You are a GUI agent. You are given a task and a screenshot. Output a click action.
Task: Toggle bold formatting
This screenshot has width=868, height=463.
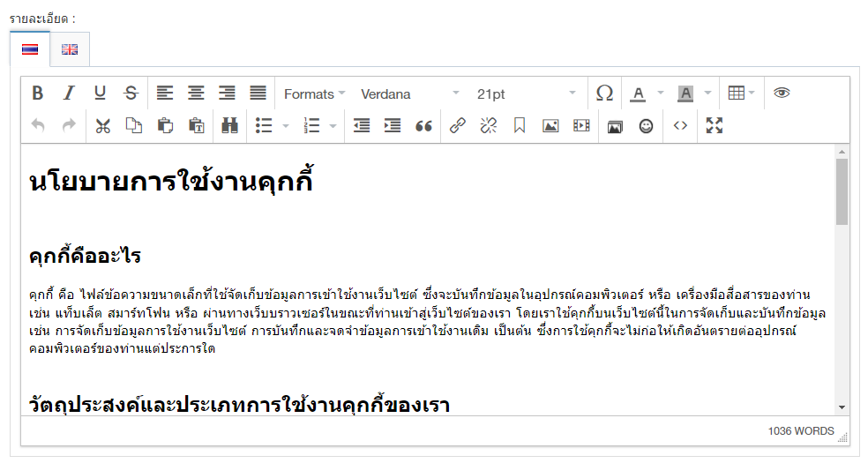(x=38, y=93)
